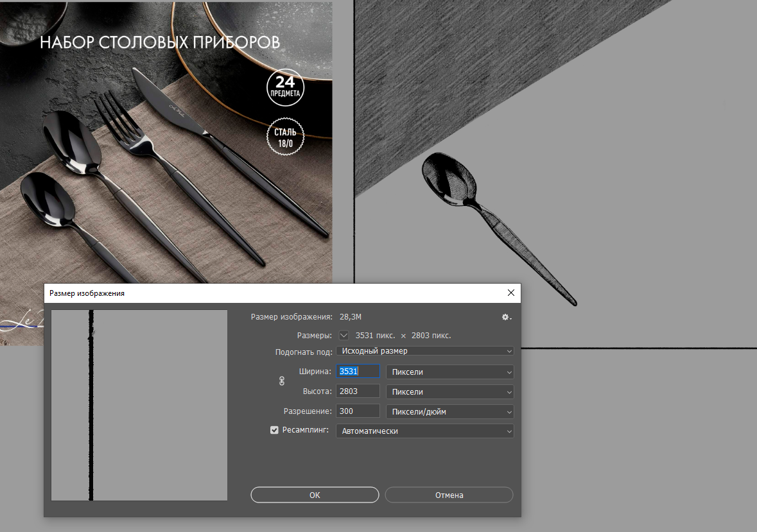Open the Ширина units dropdown

[x=450, y=372]
